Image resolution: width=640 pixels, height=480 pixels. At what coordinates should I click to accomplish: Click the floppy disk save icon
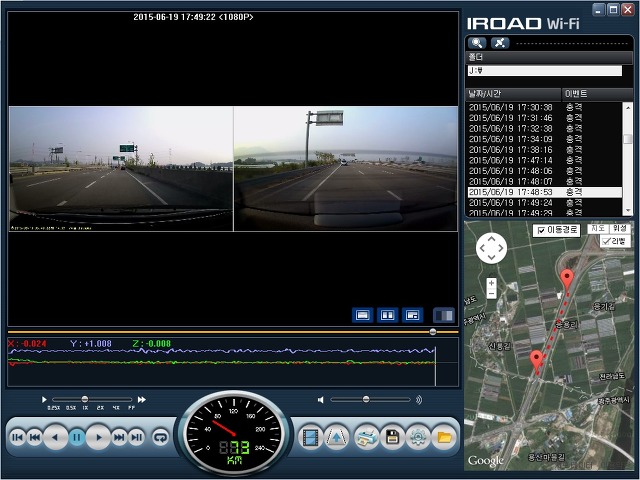click(392, 437)
